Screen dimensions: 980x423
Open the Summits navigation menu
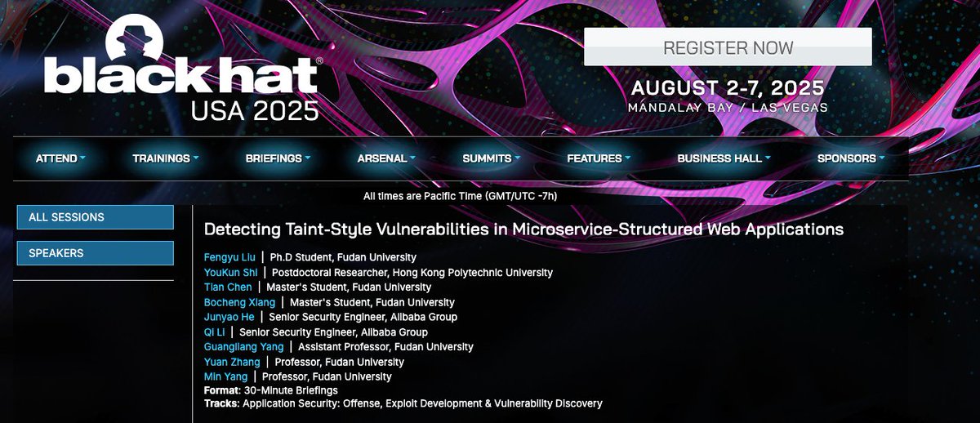(x=491, y=158)
